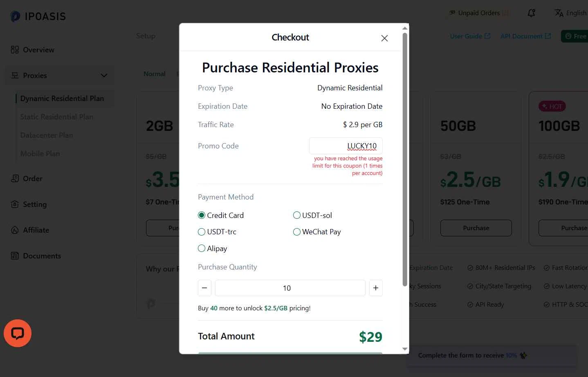The height and width of the screenshot is (377, 588).
Task: Choose the Alipay radio button
Action: point(202,248)
